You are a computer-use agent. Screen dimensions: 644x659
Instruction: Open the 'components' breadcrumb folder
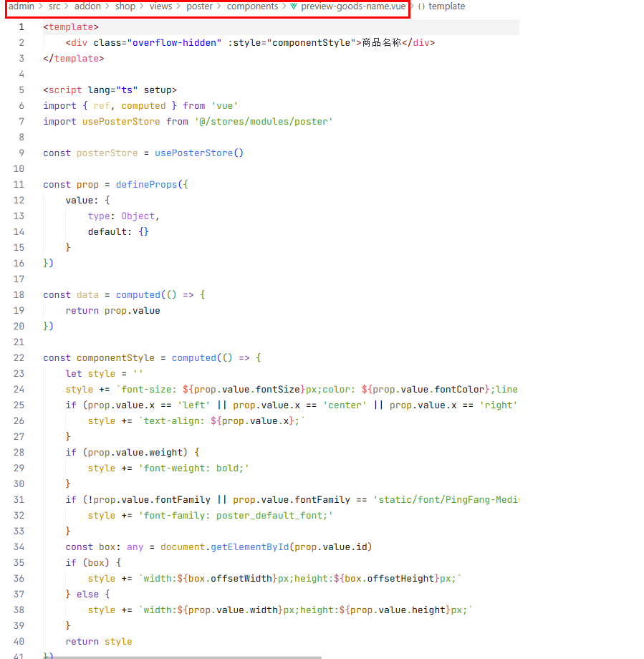(252, 6)
